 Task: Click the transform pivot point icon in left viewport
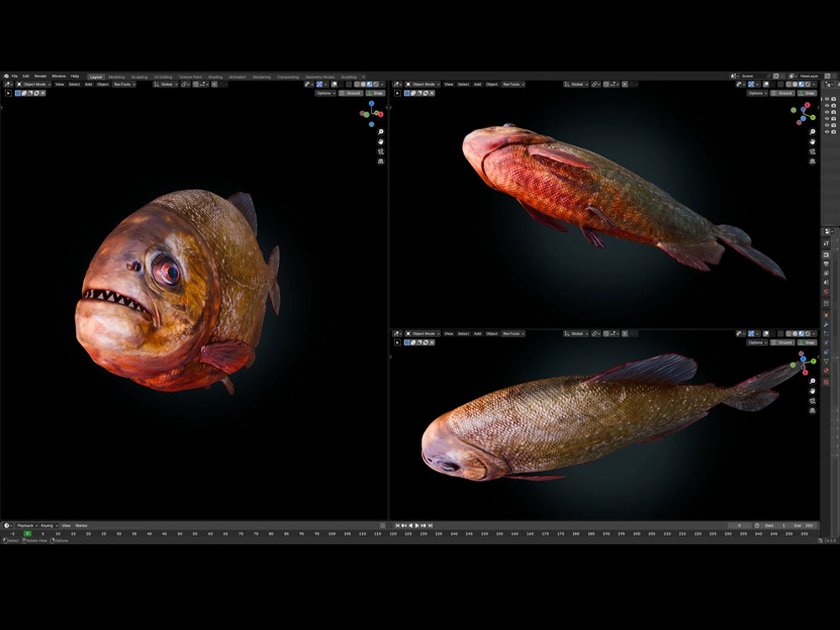pyautogui.click(x=186, y=84)
